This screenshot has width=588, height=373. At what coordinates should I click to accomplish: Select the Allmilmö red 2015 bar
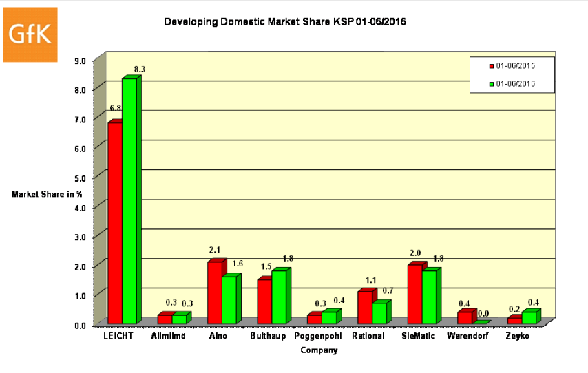click(165, 319)
